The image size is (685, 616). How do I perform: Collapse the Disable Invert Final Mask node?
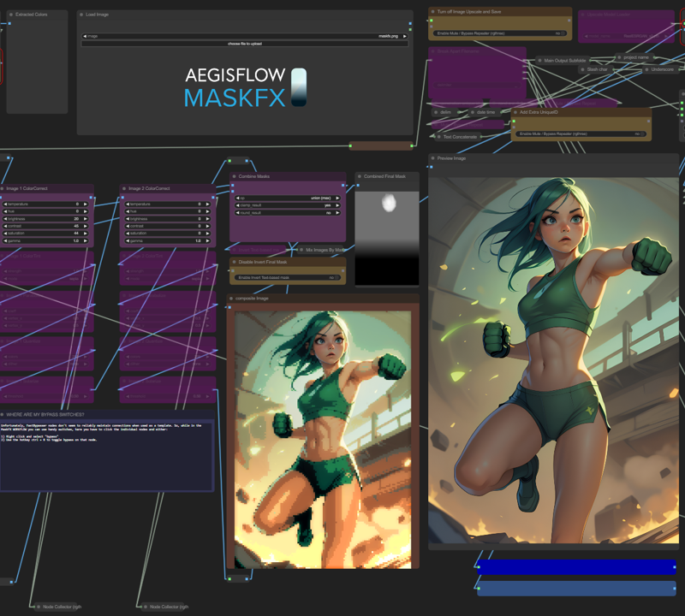coord(234,262)
